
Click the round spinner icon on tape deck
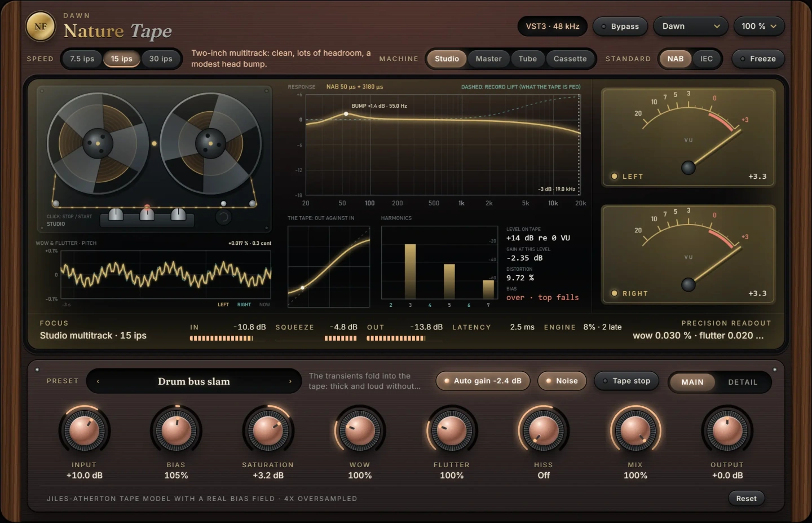point(223,217)
